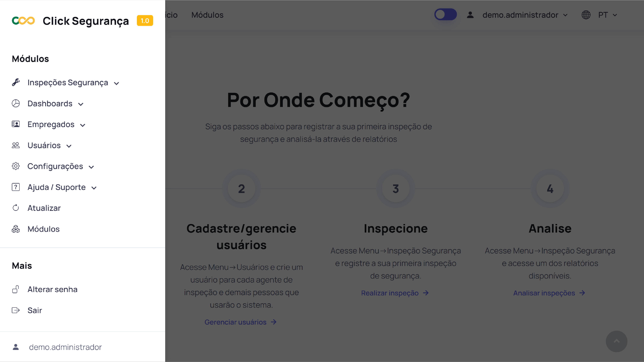Click the Click Segurança logo icon

[23, 21]
